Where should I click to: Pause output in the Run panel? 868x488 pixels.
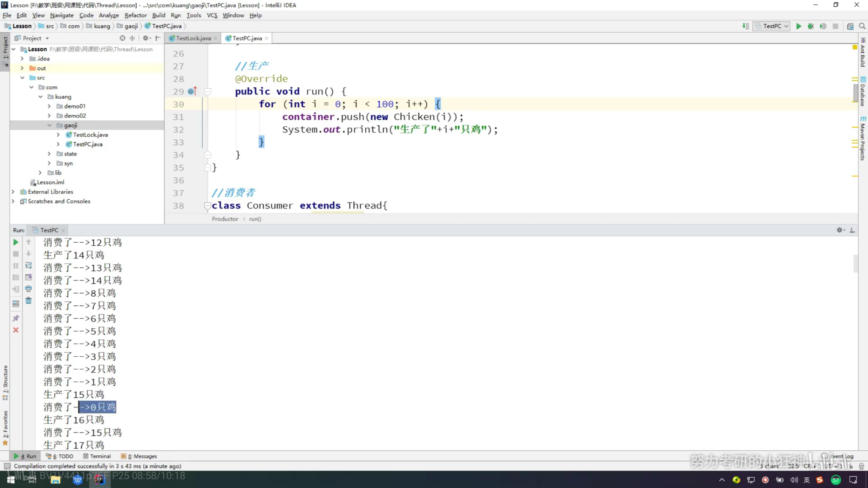[16, 266]
